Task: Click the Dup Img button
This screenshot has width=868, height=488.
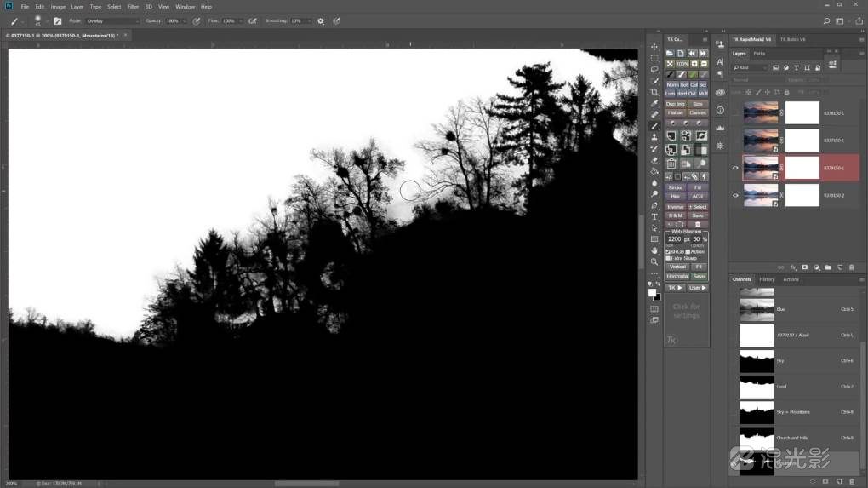Action: [x=676, y=104]
